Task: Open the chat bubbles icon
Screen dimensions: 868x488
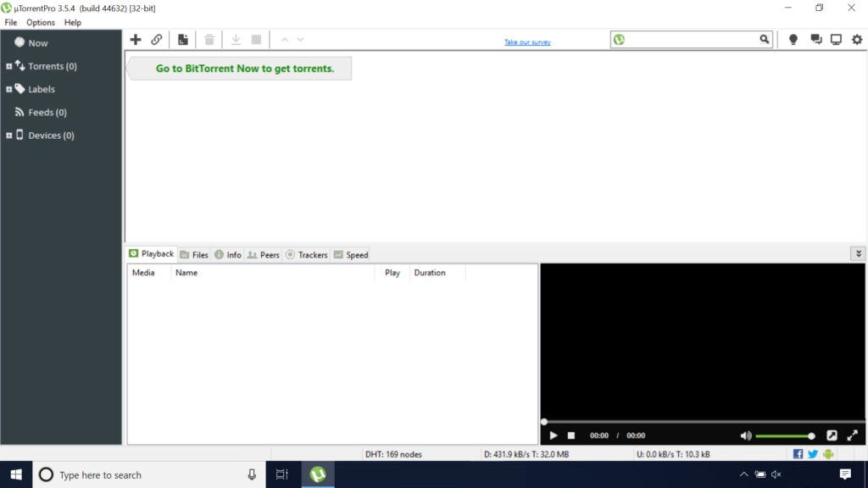Action: click(816, 39)
